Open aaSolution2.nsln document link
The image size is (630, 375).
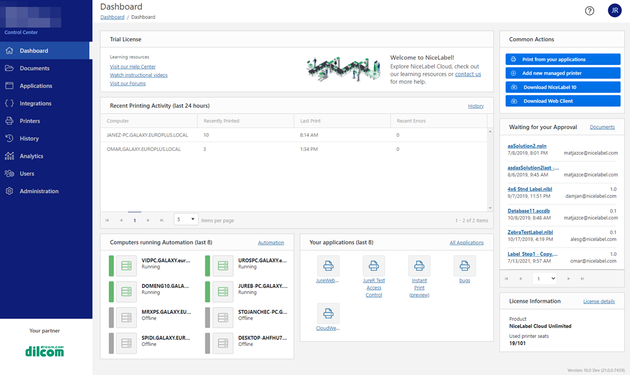527,146
